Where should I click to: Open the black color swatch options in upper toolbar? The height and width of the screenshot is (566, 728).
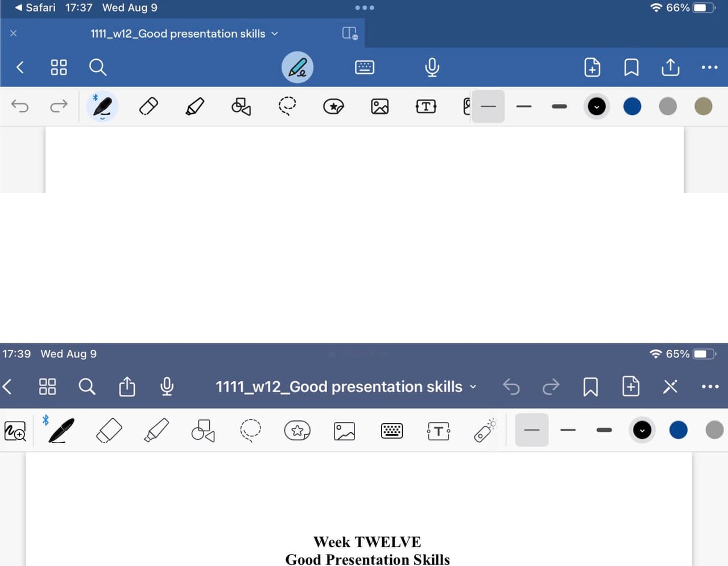point(597,106)
